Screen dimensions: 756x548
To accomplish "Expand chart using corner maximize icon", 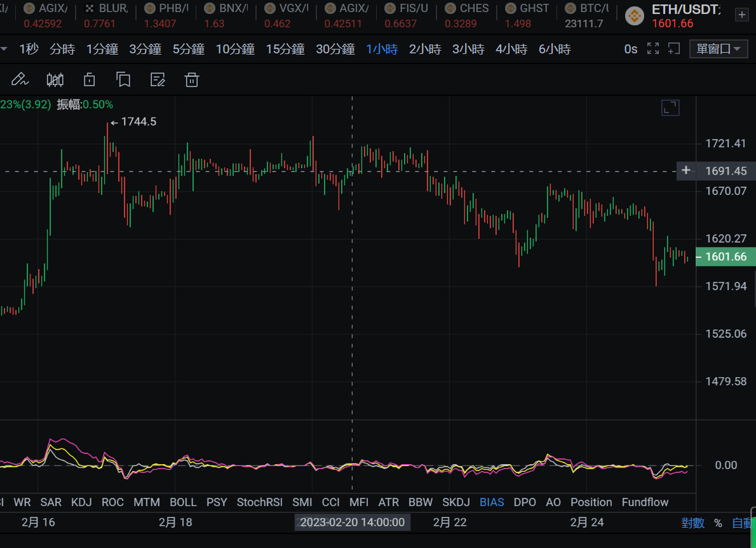I will click(x=670, y=108).
